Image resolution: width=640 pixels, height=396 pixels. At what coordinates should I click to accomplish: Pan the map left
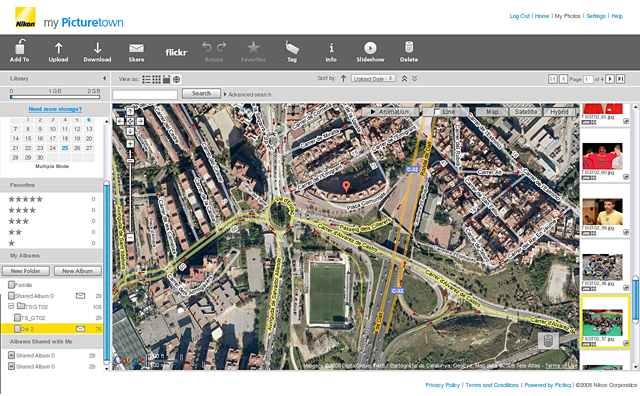pyautogui.click(x=120, y=121)
